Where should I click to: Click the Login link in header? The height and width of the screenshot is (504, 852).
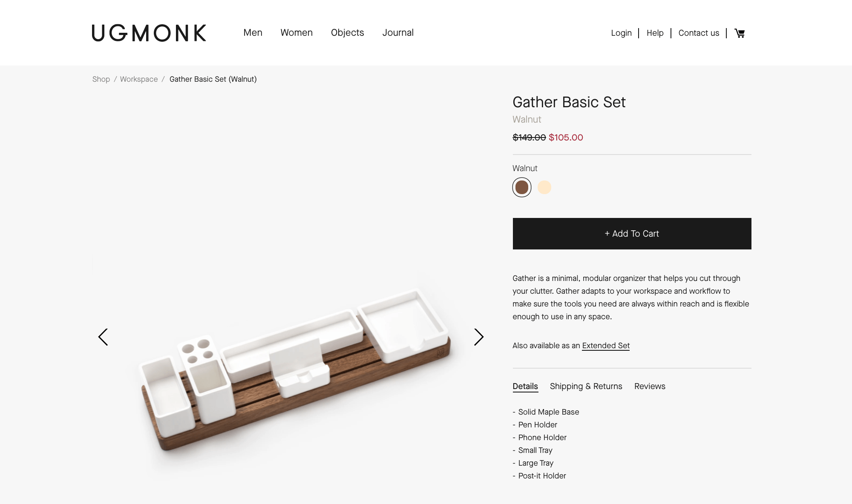click(x=621, y=33)
